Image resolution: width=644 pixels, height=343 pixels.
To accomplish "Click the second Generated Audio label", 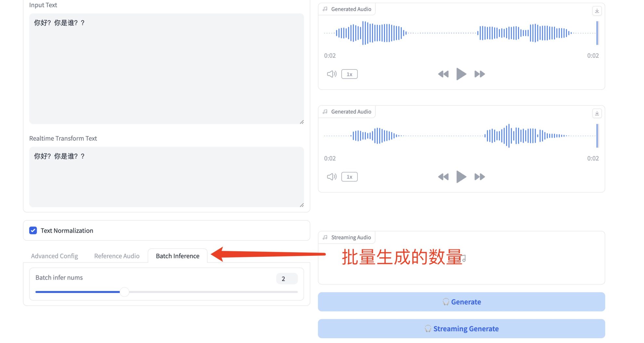I will (x=351, y=112).
